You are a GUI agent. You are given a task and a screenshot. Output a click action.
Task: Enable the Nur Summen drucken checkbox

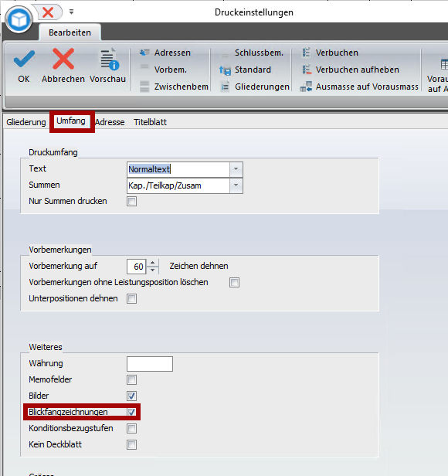pos(132,201)
